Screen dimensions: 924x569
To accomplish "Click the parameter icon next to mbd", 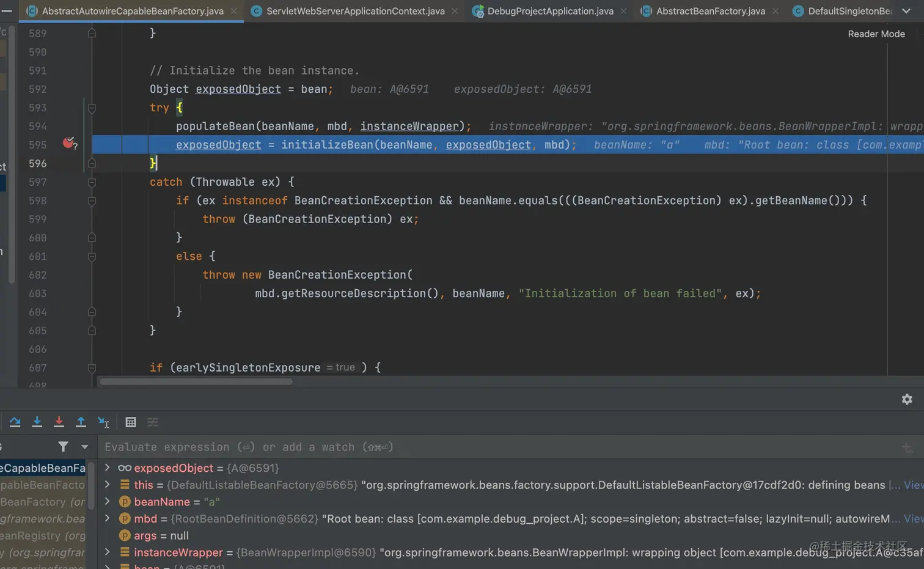I will click(x=125, y=519).
